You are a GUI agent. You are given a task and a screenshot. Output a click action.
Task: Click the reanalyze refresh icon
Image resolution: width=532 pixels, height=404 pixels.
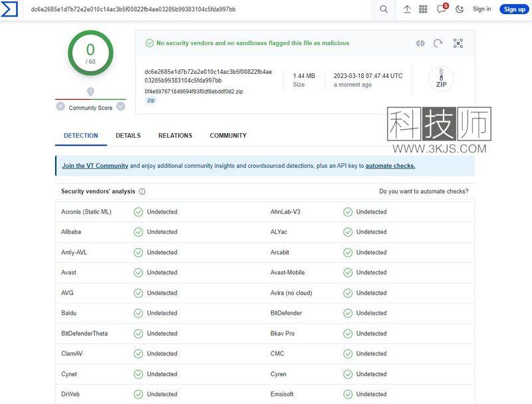[x=438, y=43]
